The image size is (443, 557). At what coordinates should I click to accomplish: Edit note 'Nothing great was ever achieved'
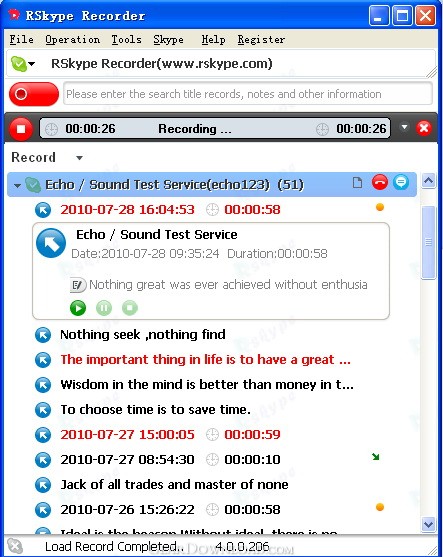point(78,285)
